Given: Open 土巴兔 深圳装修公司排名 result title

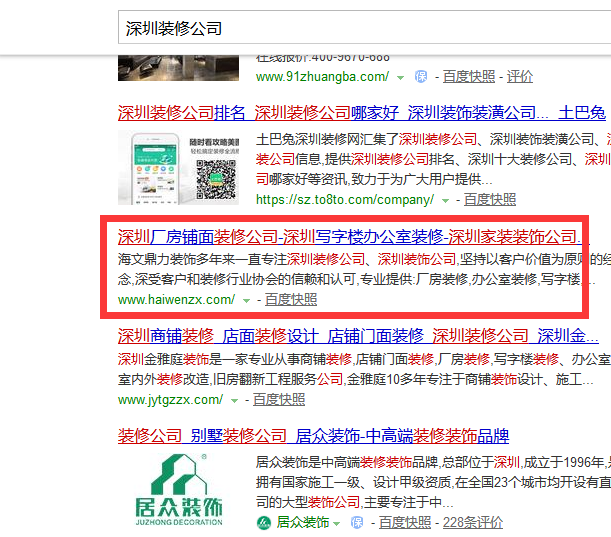Looking at the screenshot, I should 362,113.
